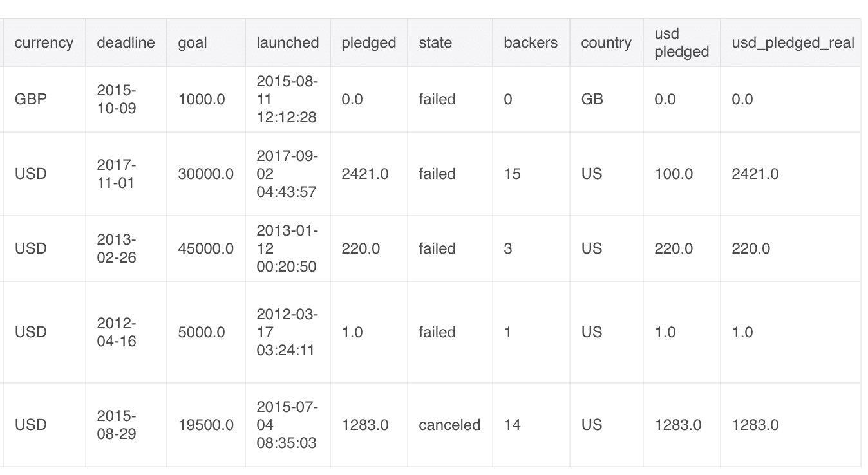Click the usd_pledged_real column header
Viewport: 868px width, 475px height.
click(793, 42)
